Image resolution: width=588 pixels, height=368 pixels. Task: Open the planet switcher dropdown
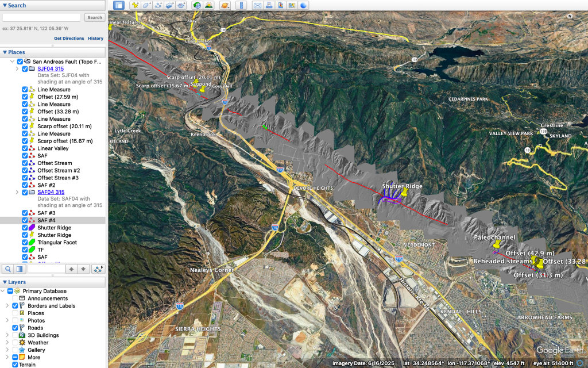click(225, 5)
